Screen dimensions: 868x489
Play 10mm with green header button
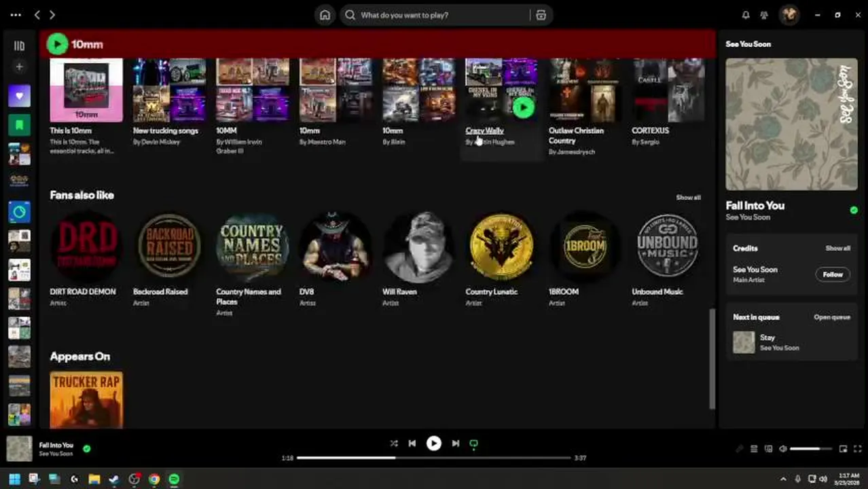tap(57, 44)
